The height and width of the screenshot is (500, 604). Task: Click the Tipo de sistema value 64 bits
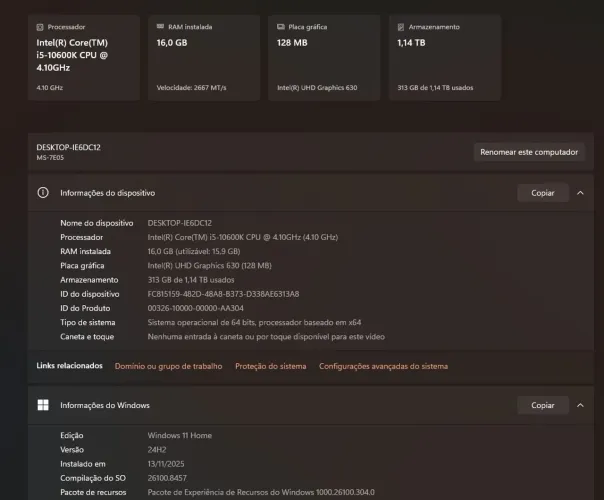(254, 322)
